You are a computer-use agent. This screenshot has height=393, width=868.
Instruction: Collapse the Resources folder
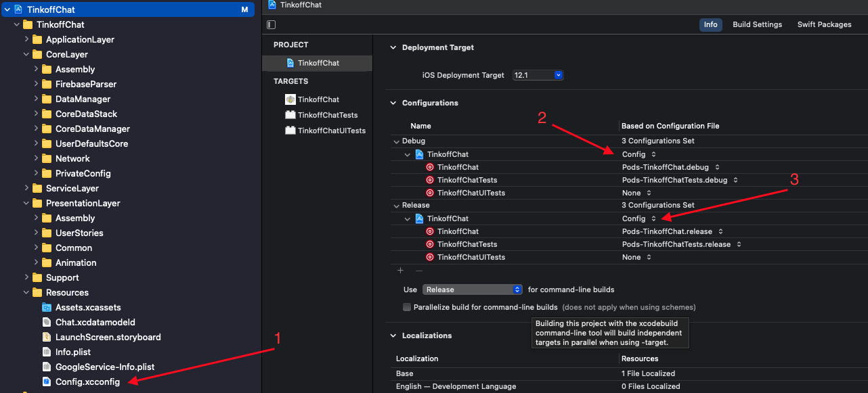point(26,292)
